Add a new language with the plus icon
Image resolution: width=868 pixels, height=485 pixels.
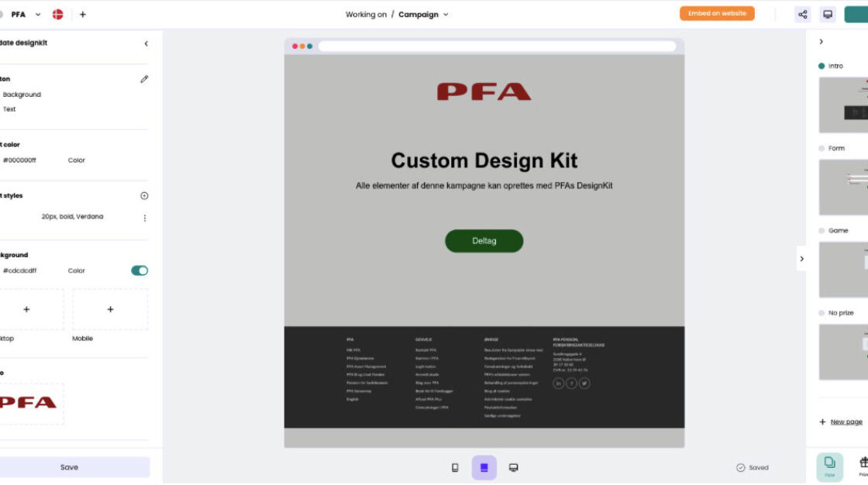click(82, 15)
